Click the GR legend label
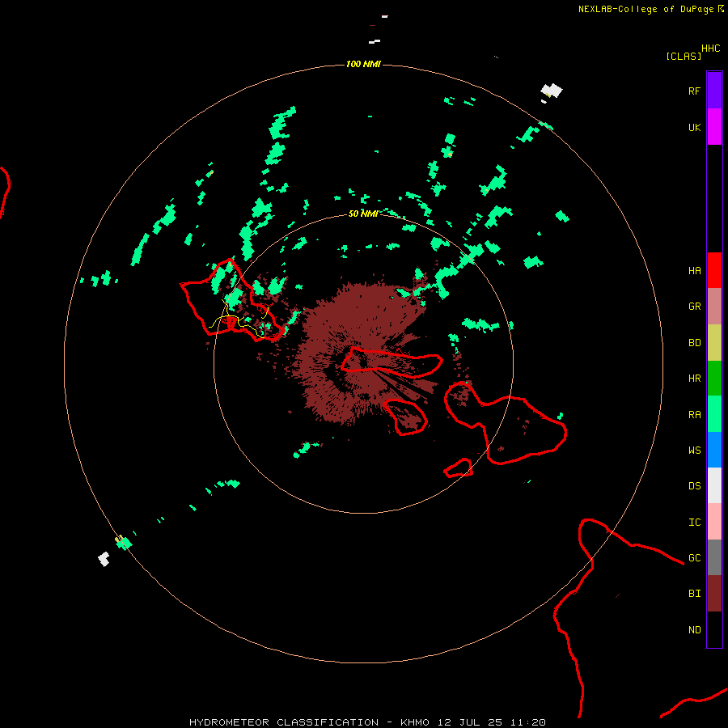Viewport: 728px width, 728px height. click(695, 307)
